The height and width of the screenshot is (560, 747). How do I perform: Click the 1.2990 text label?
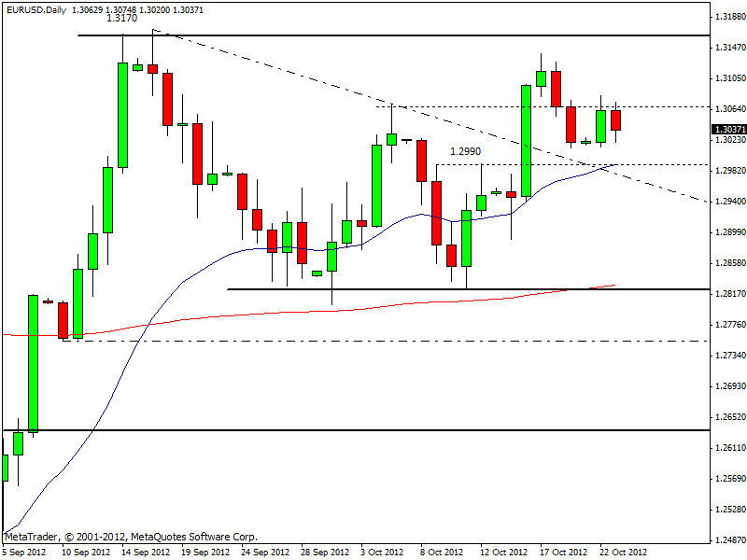465,151
